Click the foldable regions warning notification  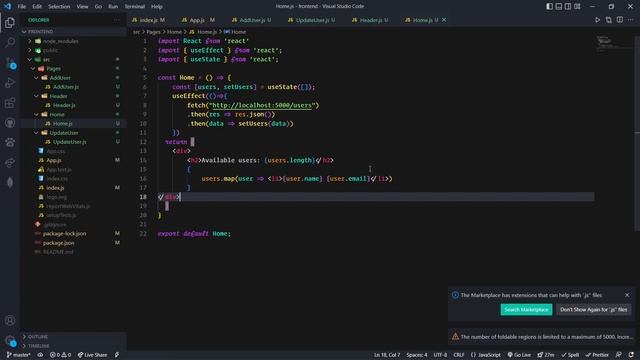(541, 337)
